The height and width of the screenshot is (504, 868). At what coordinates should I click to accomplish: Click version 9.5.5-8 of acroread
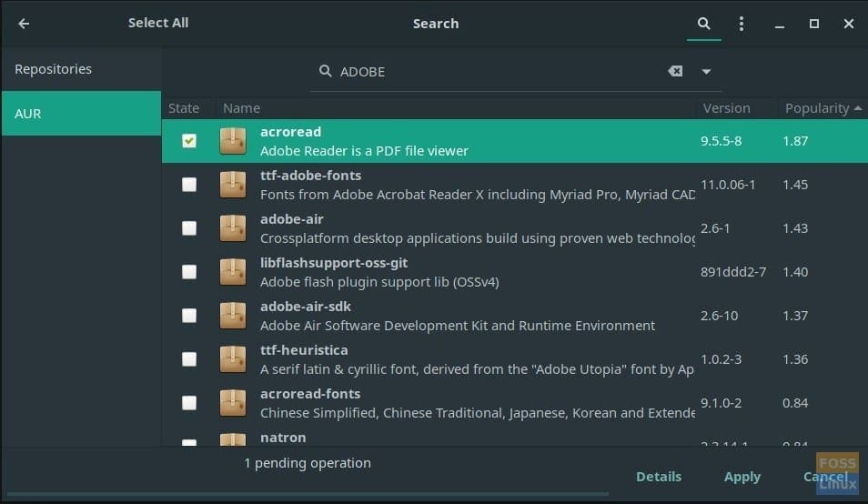pyautogui.click(x=721, y=141)
